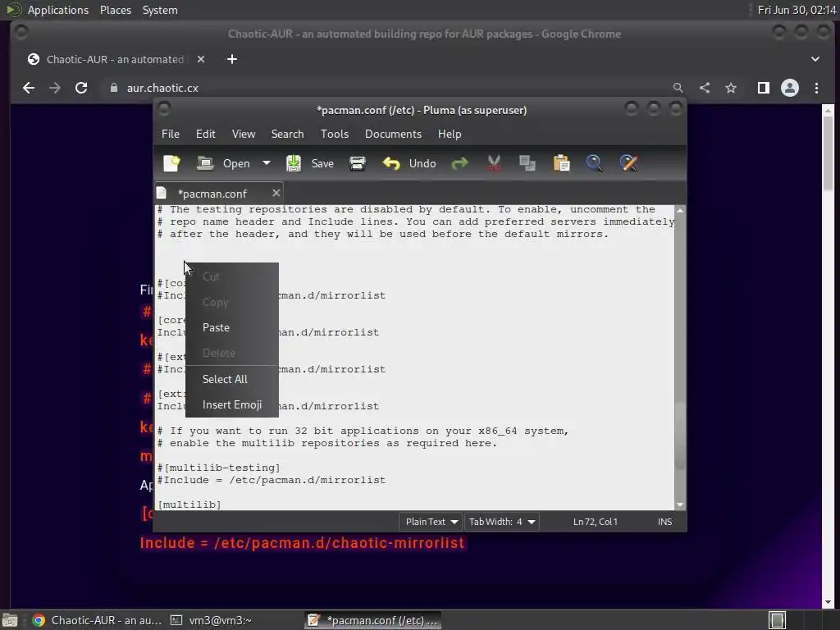This screenshot has height=630, width=840.
Task: Click the show desktop icon in bottom panel
Action: (10, 620)
